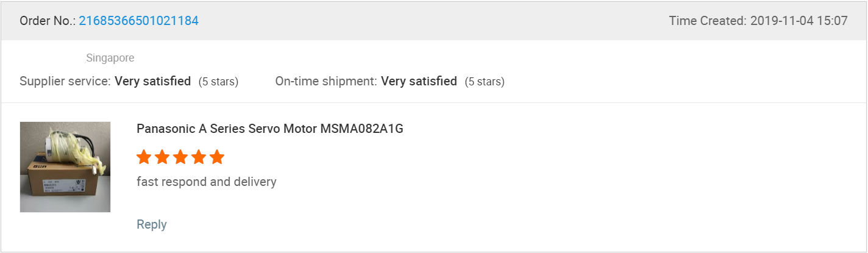Select the second orange rating star
868x253 pixels.
162,157
